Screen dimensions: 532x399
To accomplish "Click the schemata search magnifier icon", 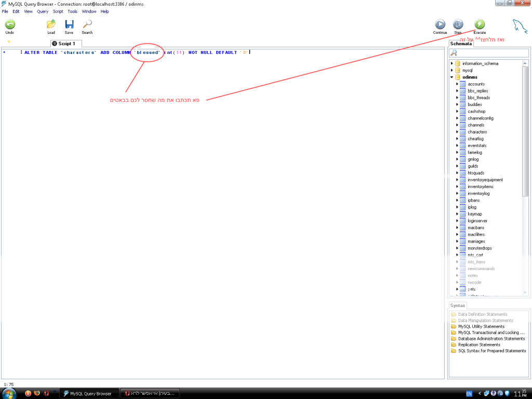I will point(454,53).
